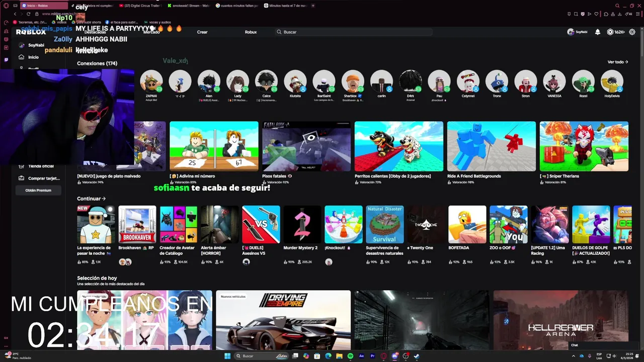Open Twenty One game thumbnail
Viewport: 644px width, 362px height.
426,224
